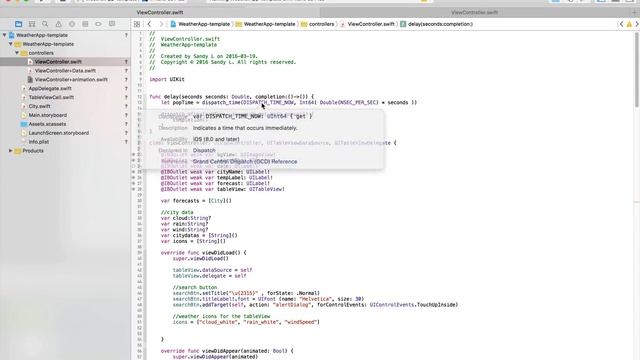Open ViewController+animation.swift file
640x360 pixels.
pos(71,80)
